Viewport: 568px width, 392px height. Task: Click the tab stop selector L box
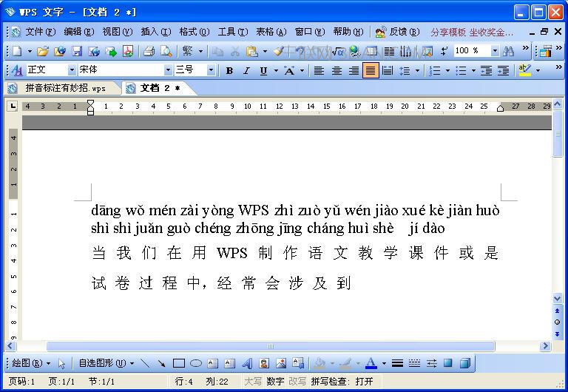point(13,106)
